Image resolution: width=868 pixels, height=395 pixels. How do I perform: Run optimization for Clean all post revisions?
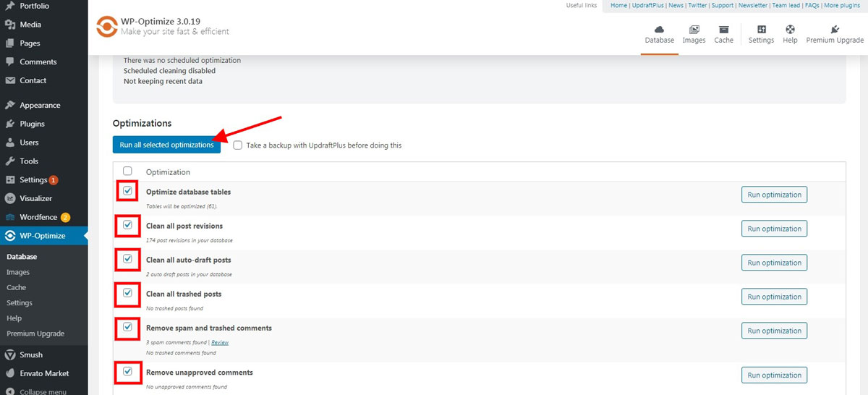[774, 229]
